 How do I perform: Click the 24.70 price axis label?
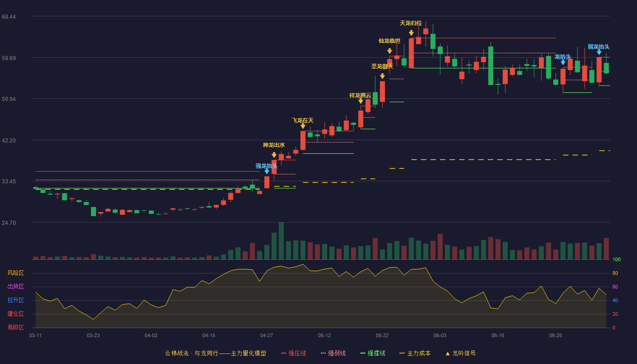pyautogui.click(x=9, y=223)
